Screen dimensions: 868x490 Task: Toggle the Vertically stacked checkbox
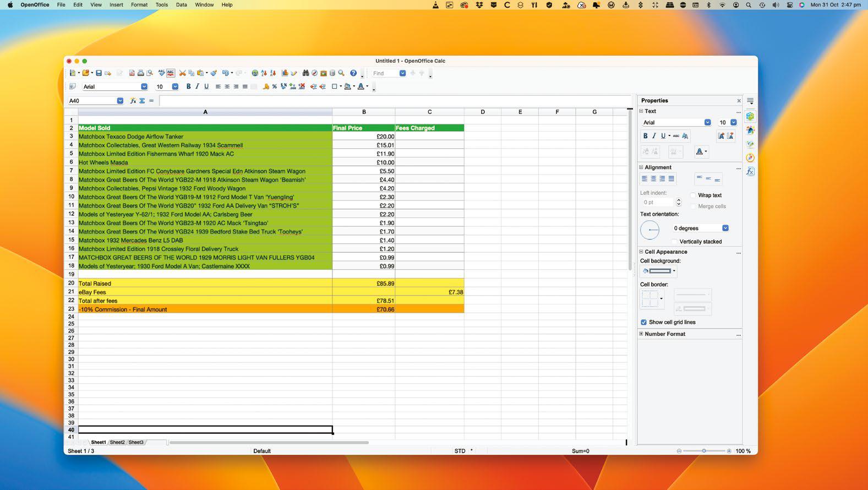tap(675, 242)
